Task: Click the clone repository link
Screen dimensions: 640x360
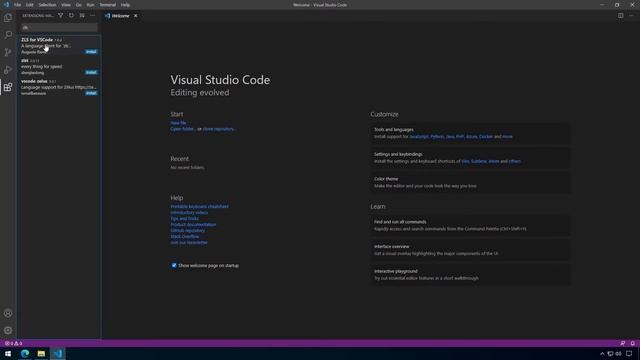Action: (219, 129)
